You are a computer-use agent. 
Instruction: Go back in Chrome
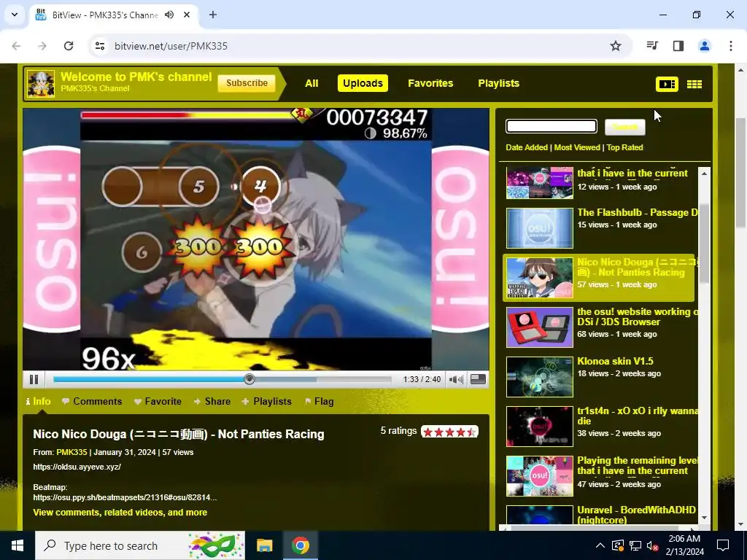16,46
